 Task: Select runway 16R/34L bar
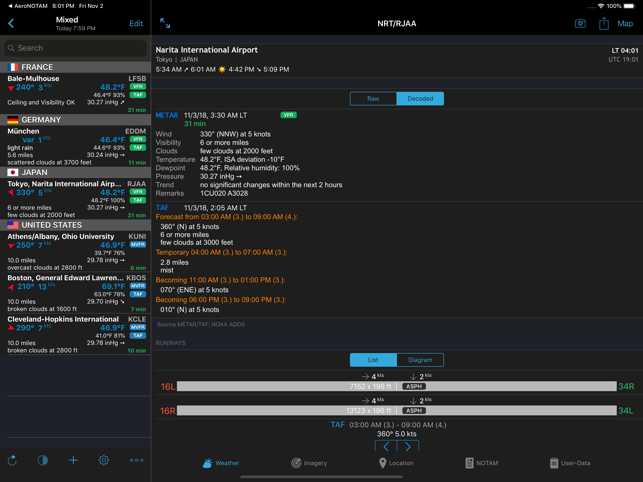397,411
